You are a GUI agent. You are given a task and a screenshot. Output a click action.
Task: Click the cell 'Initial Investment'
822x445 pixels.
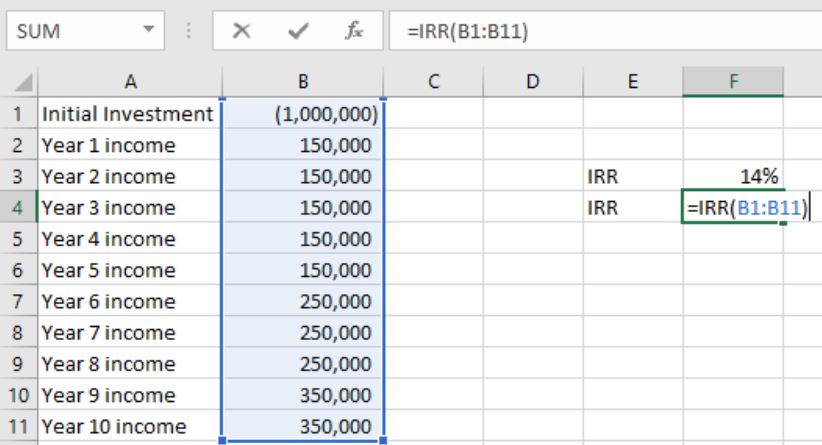130,114
